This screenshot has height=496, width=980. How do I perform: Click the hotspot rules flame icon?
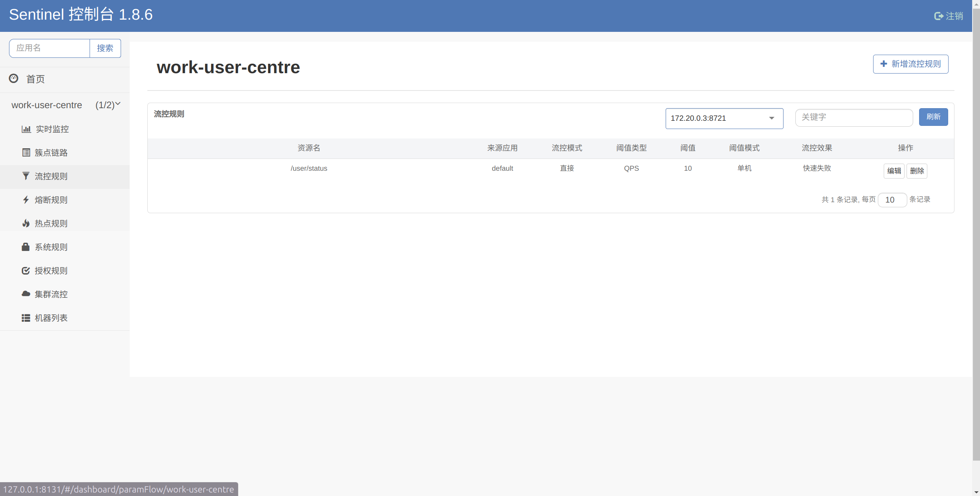26,223
